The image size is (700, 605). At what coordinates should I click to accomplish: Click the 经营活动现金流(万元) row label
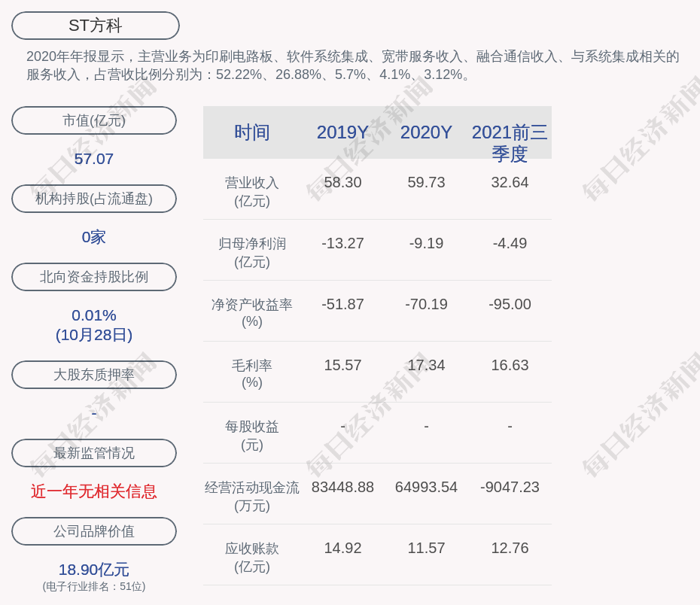252,496
